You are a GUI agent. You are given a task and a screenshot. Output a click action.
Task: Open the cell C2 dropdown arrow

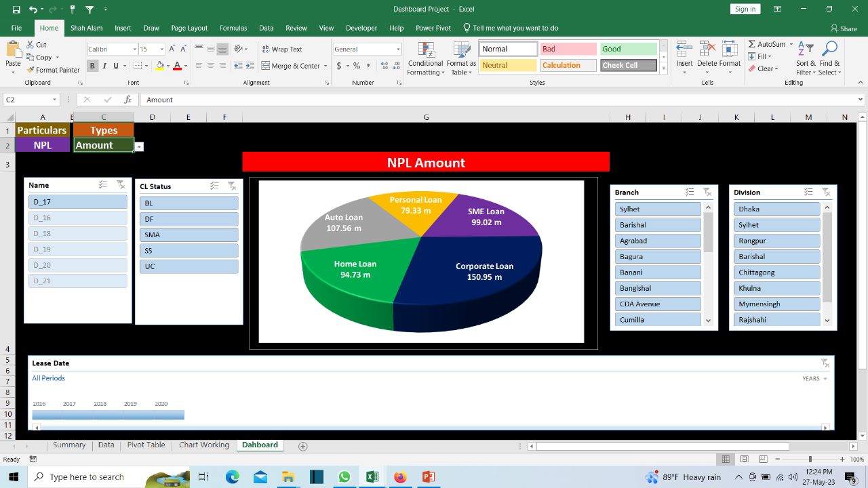coord(139,146)
